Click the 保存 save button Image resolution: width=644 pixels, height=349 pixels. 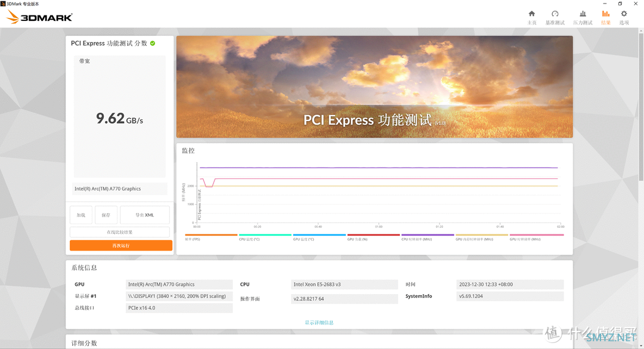pyautogui.click(x=106, y=215)
